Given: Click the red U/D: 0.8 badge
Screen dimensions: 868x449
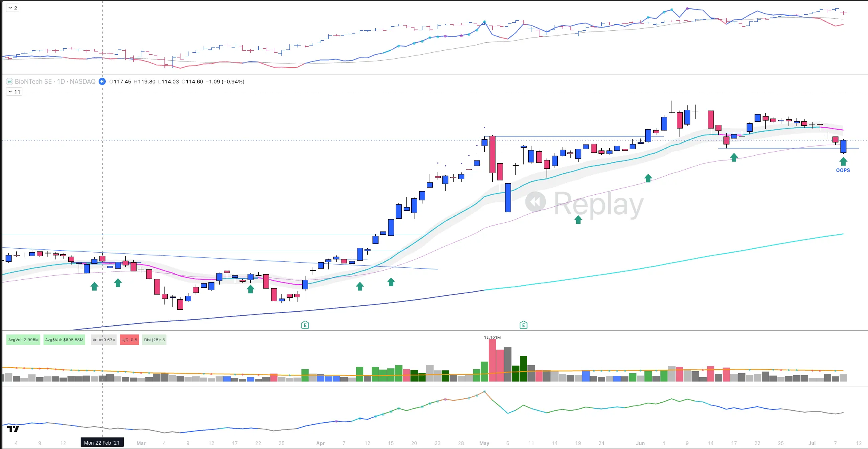Looking at the screenshot, I should coord(129,340).
